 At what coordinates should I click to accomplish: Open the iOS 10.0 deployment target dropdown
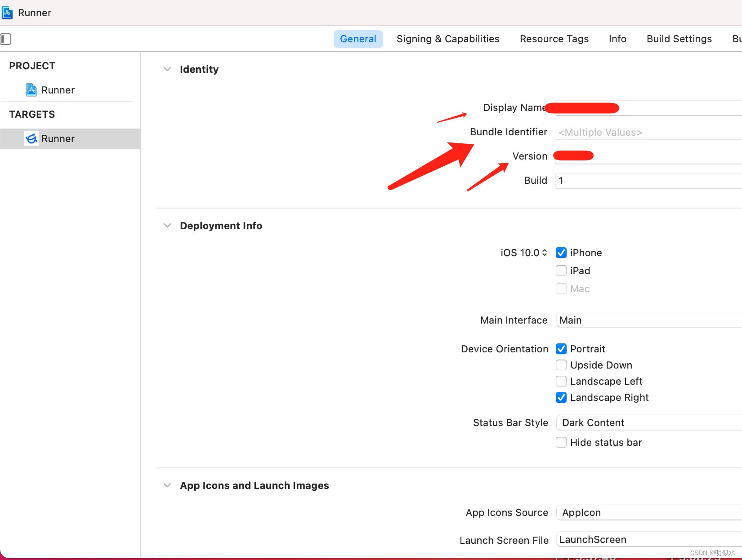click(x=524, y=253)
